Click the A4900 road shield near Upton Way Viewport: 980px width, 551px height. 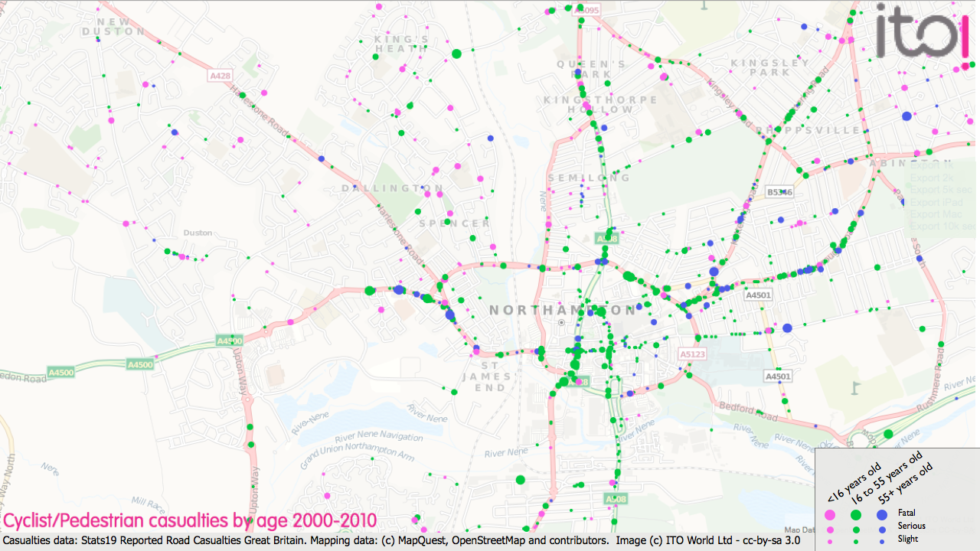pos(229,341)
